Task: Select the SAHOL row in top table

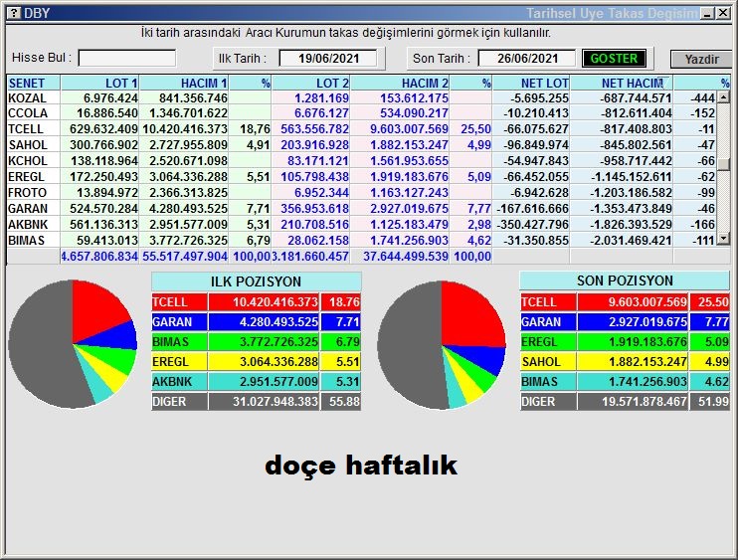Action: (x=361, y=145)
